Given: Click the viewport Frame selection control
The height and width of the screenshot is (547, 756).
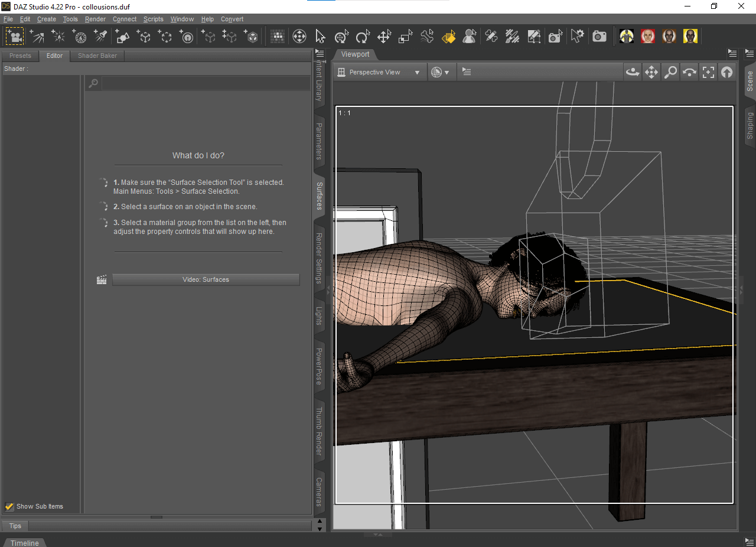Looking at the screenshot, I should (708, 72).
